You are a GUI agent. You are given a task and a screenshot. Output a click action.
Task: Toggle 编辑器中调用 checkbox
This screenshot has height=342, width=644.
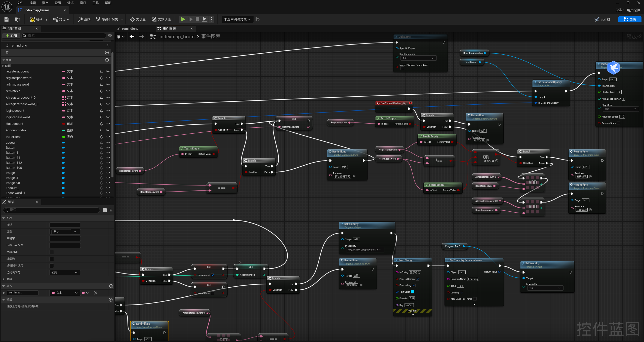pos(52,266)
